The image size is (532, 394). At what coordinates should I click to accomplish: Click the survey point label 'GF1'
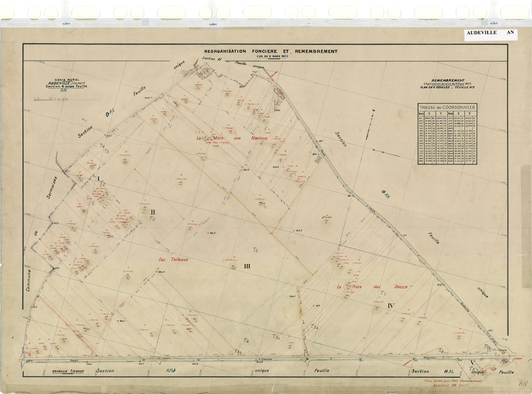318,306
